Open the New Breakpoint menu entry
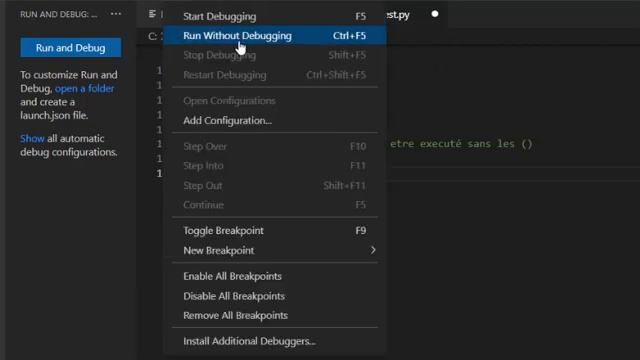This screenshot has width=640, height=360. [x=275, y=250]
